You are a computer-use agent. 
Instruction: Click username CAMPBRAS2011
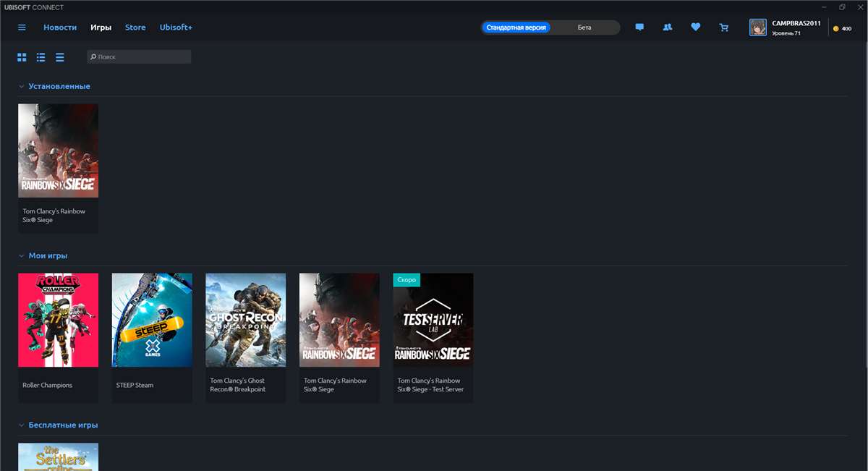pyautogui.click(x=796, y=23)
